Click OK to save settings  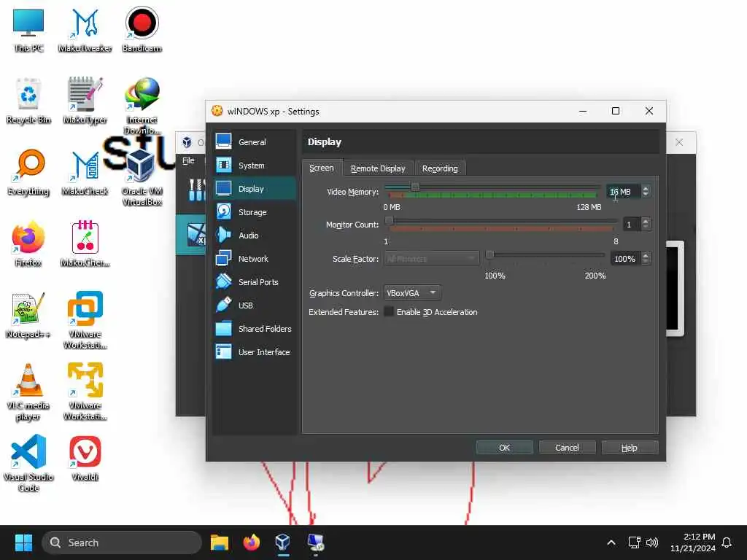coord(505,448)
